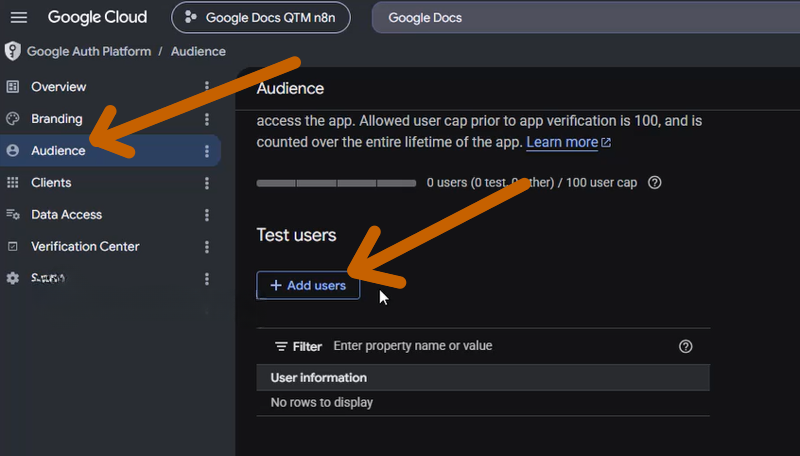The height and width of the screenshot is (456, 800).
Task: Open the Branding three-dot options
Action: [x=207, y=119]
